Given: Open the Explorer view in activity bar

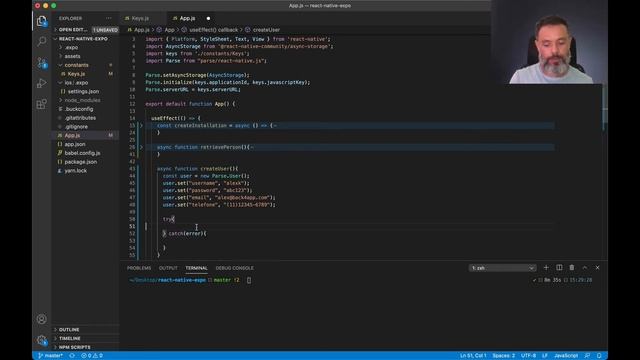Looking at the screenshot, I should 42,21.
